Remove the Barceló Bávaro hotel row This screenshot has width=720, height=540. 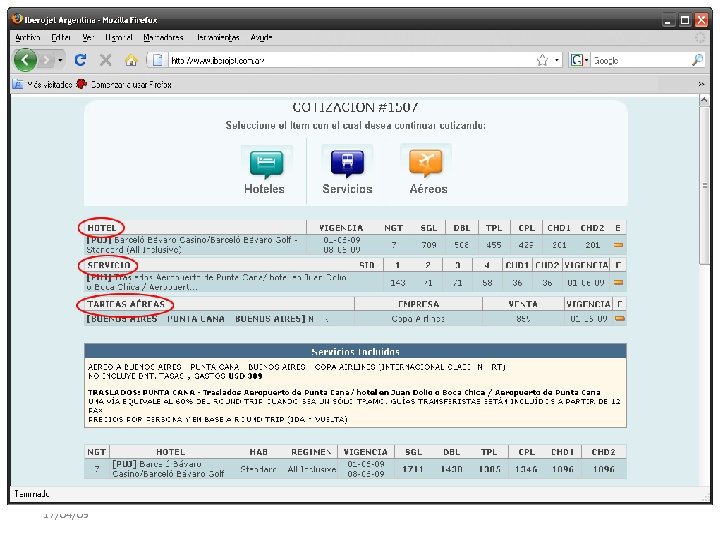(619, 245)
